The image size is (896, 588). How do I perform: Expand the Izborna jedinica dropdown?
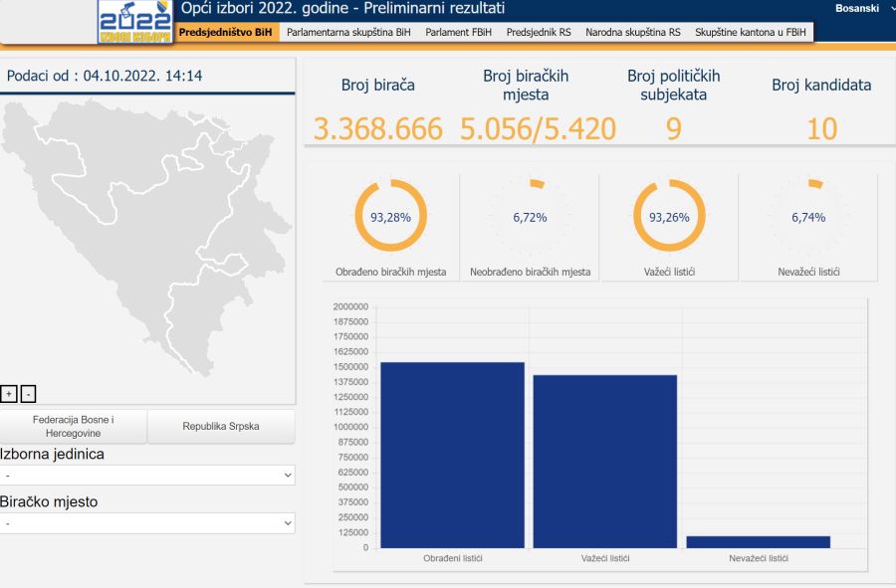coord(147,476)
